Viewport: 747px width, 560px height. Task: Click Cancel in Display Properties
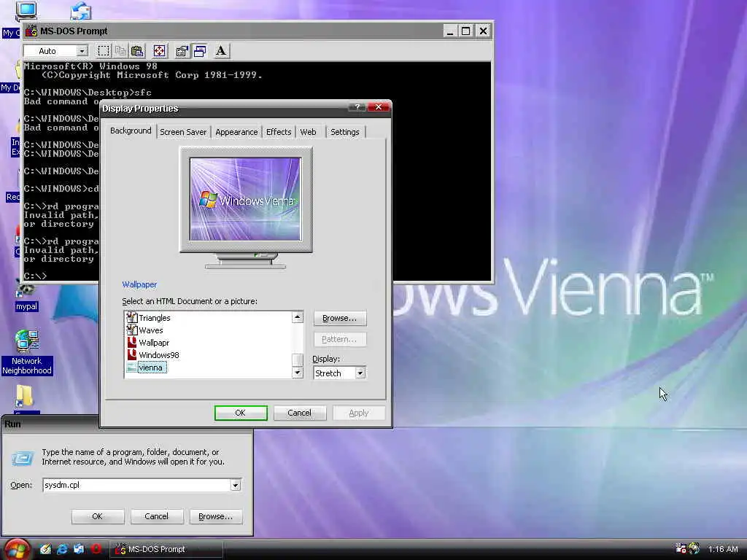(x=299, y=413)
